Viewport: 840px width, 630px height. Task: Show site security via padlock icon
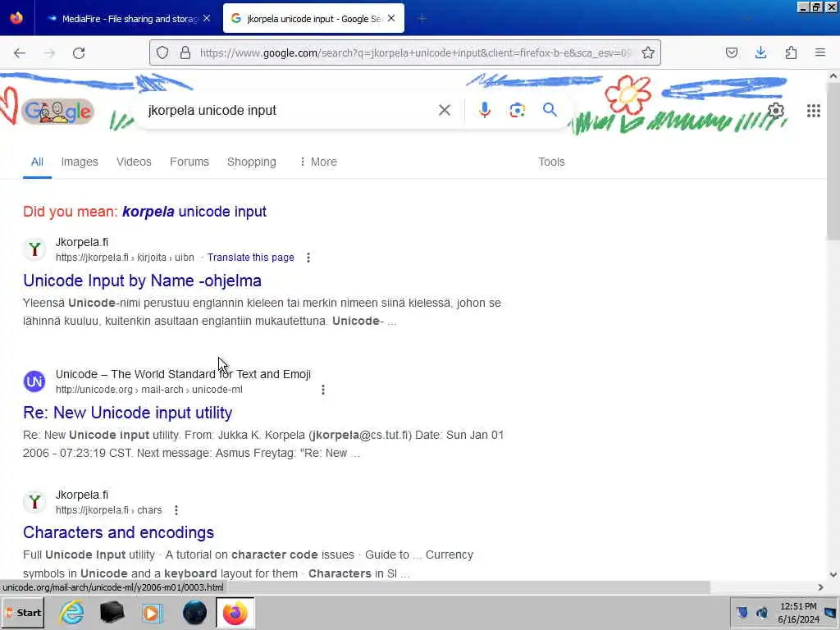[185, 52]
